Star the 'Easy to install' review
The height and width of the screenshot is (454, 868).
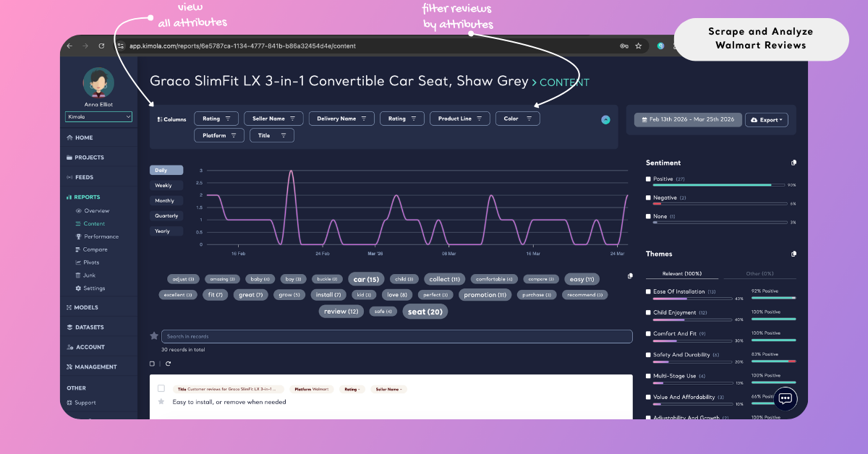pos(161,401)
